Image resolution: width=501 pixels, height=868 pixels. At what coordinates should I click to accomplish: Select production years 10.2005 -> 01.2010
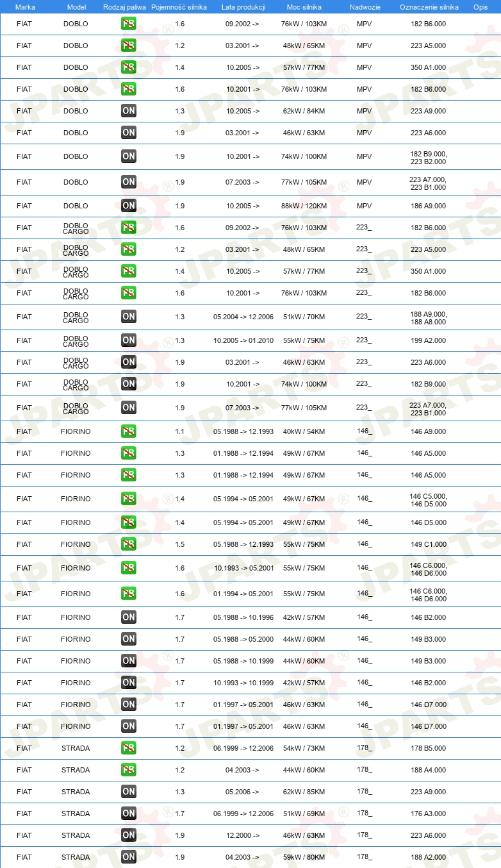(243, 340)
